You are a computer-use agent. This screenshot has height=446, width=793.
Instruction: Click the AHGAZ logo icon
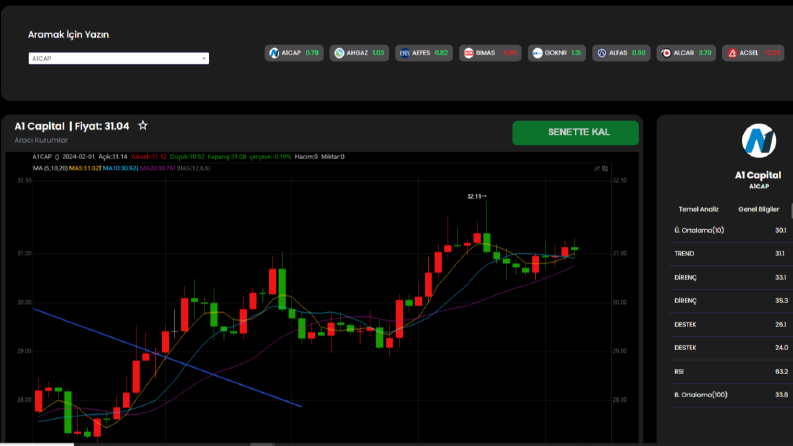339,53
